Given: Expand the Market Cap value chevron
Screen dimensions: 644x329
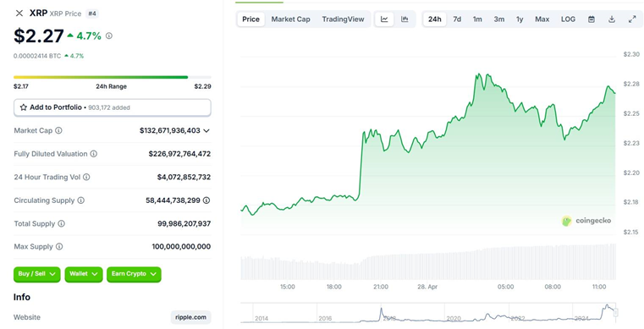Looking at the screenshot, I should (x=206, y=131).
